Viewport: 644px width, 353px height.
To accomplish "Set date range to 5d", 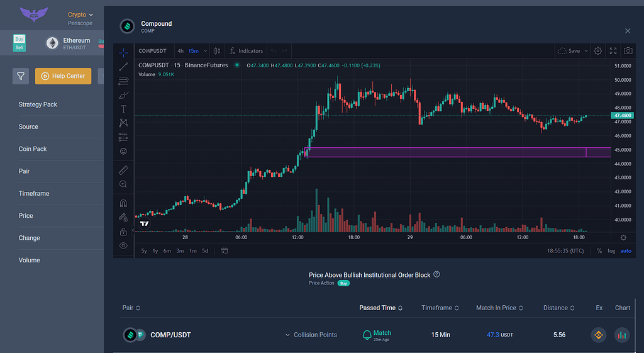I will coord(205,250).
